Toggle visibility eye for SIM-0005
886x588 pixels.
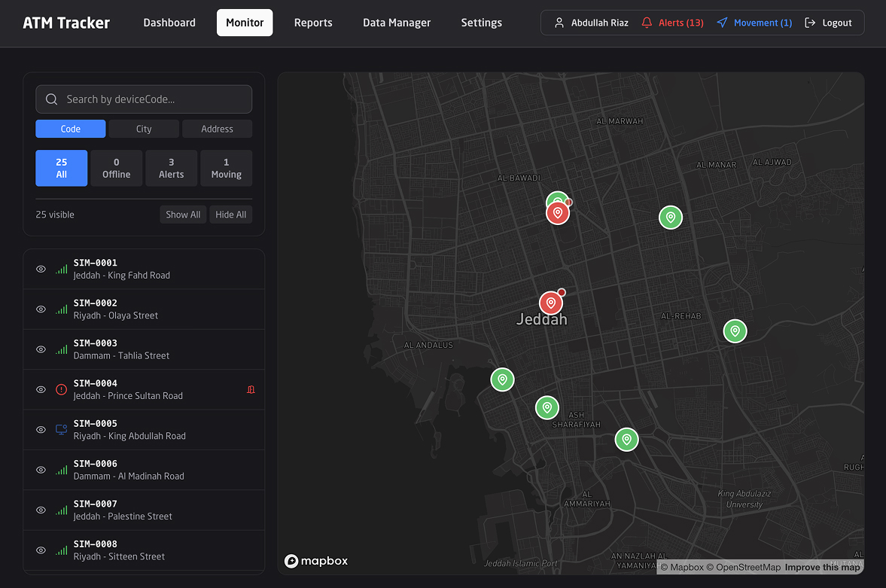point(41,430)
